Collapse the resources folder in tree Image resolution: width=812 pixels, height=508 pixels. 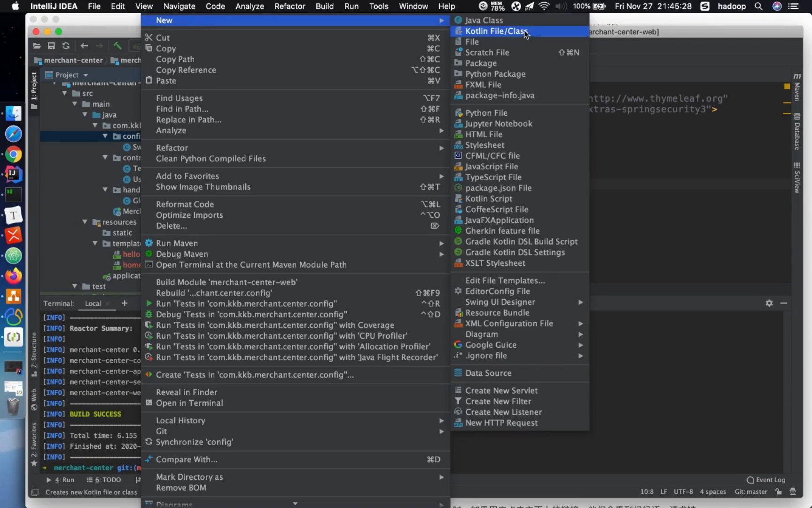[x=85, y=222]
